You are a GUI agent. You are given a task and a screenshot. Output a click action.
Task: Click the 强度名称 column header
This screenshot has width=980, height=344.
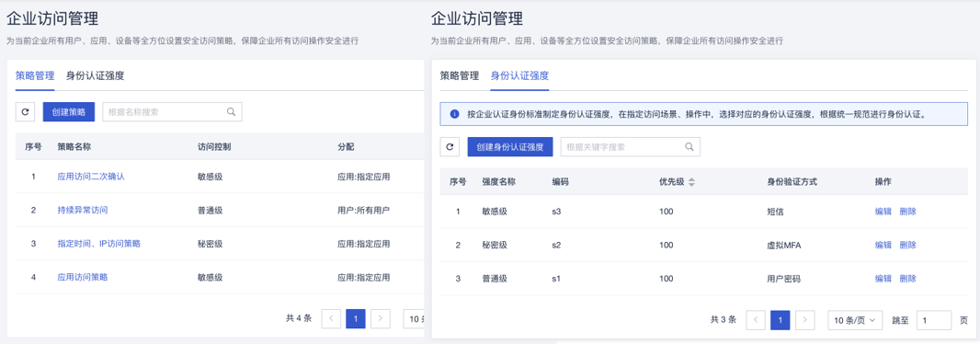tap(499, 182)
